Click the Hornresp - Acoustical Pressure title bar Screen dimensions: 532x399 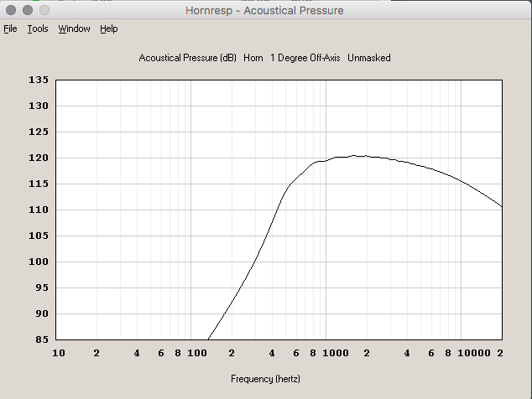click(265, 11)
